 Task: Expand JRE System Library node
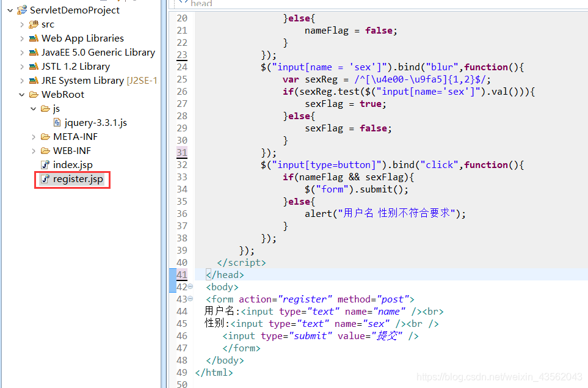pyautogui.click(x=22, y=81)
